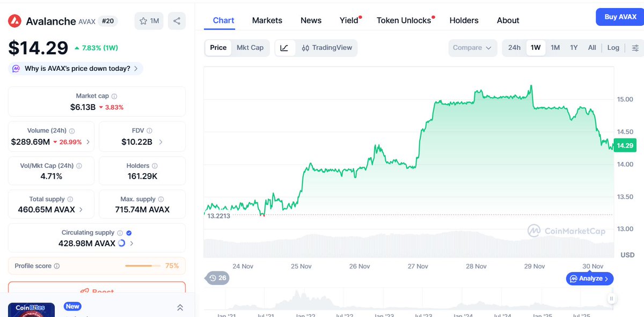Set chart range to 1M
644x317 pixels.
555,48
